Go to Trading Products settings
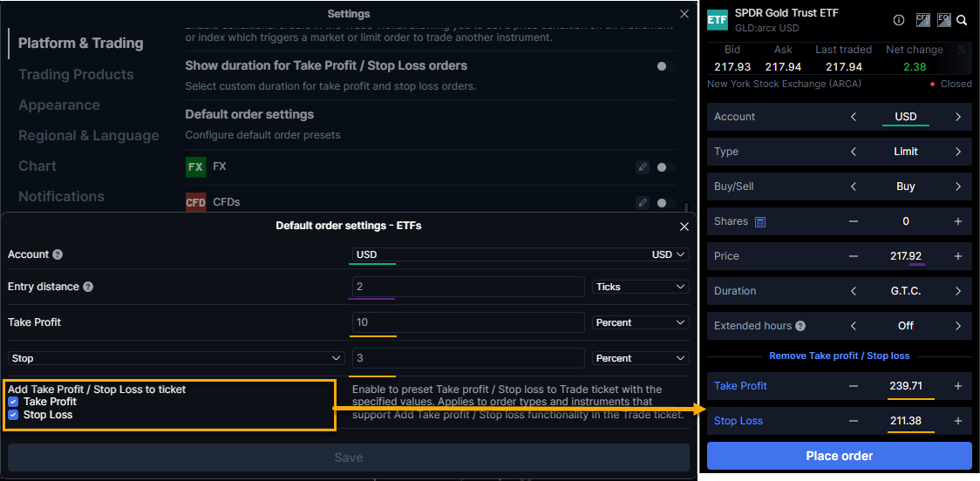 tap(76, 75)
